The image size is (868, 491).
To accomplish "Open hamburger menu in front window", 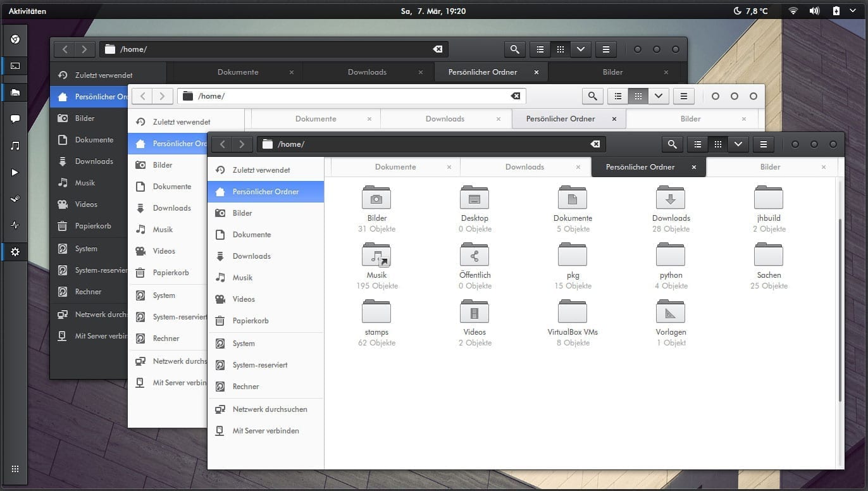I will tap(764, 144).
